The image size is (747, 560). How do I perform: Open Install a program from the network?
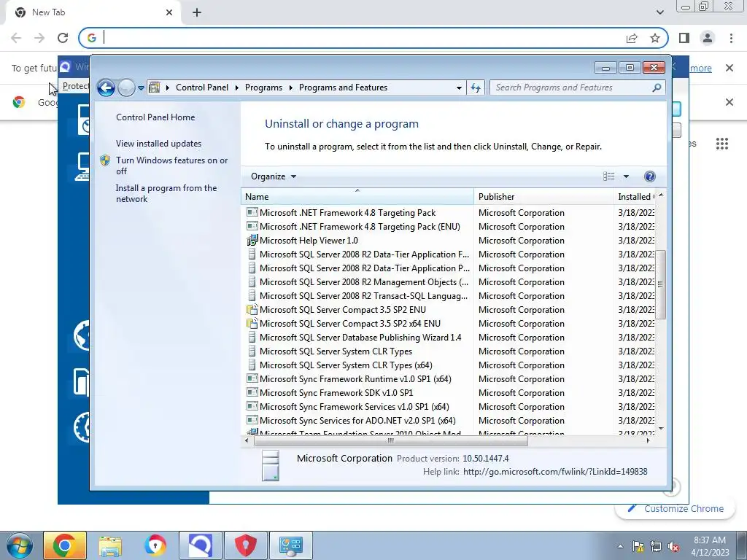pos(166,193)
